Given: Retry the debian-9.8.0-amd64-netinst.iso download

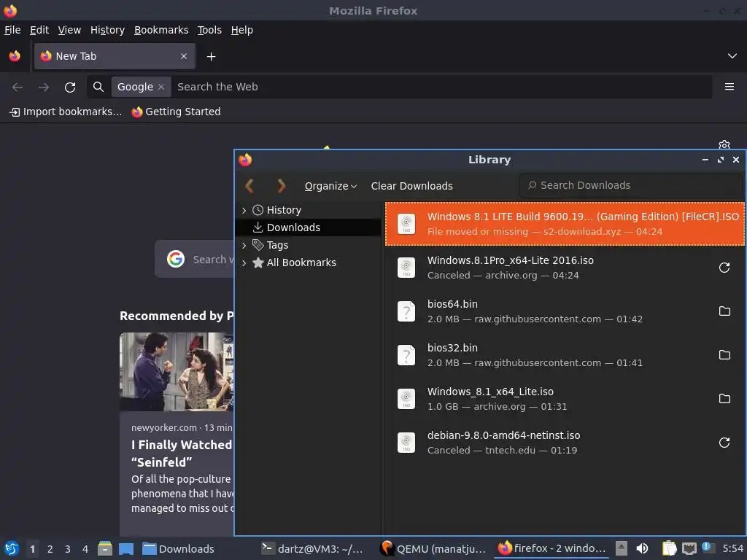Looking at the screenshot, I should [x=724, y=443].
